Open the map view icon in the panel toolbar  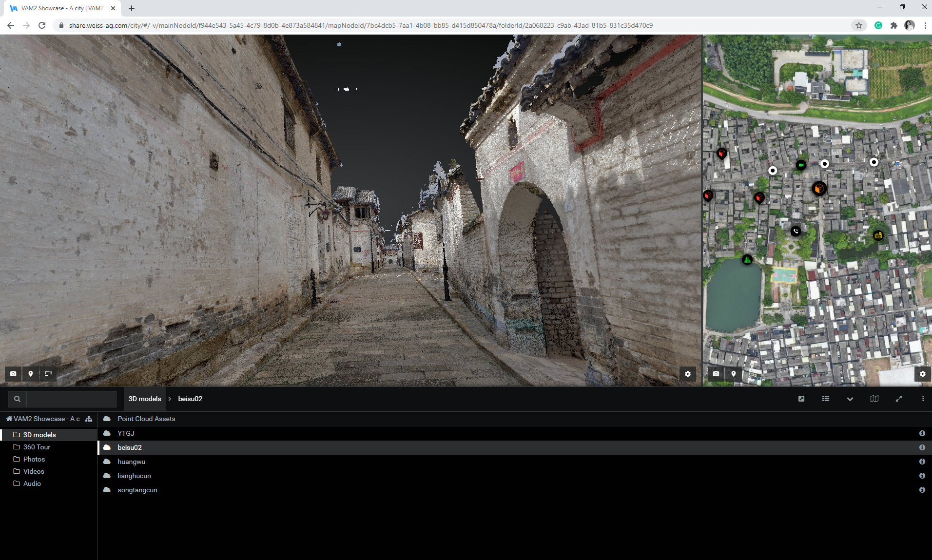coord(874,399)
